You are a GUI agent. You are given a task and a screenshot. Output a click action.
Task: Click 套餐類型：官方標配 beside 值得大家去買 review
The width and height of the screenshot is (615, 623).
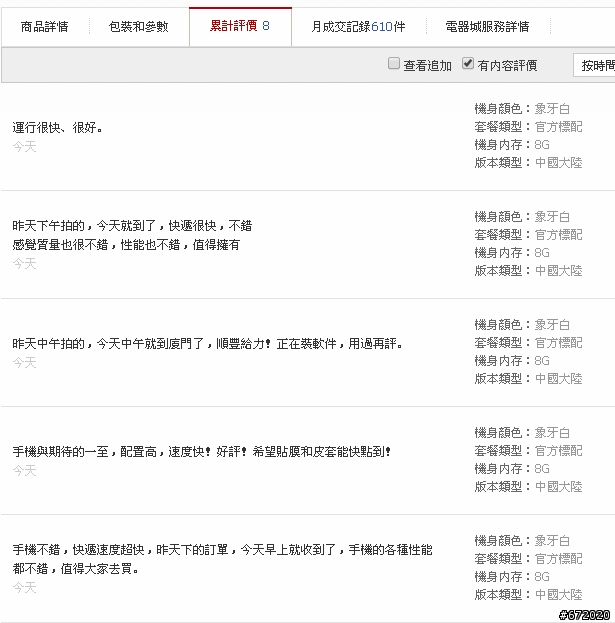(x=528, y=559)
